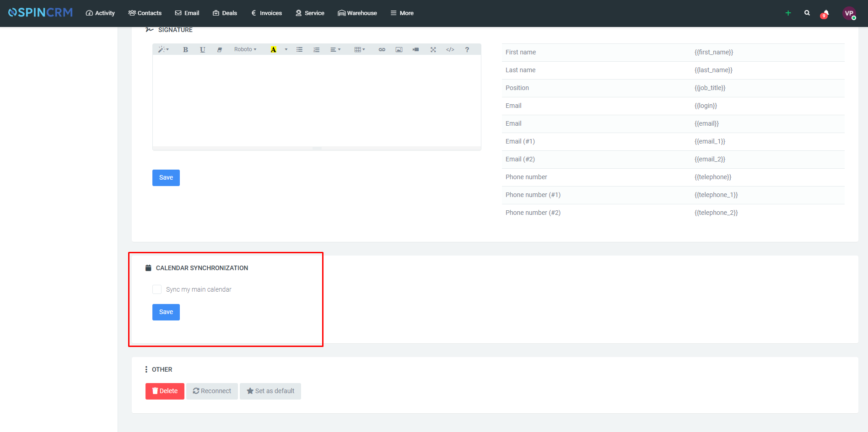868x432 pixels.
Task: Open the Roboto font family dropdown
Action: click(245, 49)
